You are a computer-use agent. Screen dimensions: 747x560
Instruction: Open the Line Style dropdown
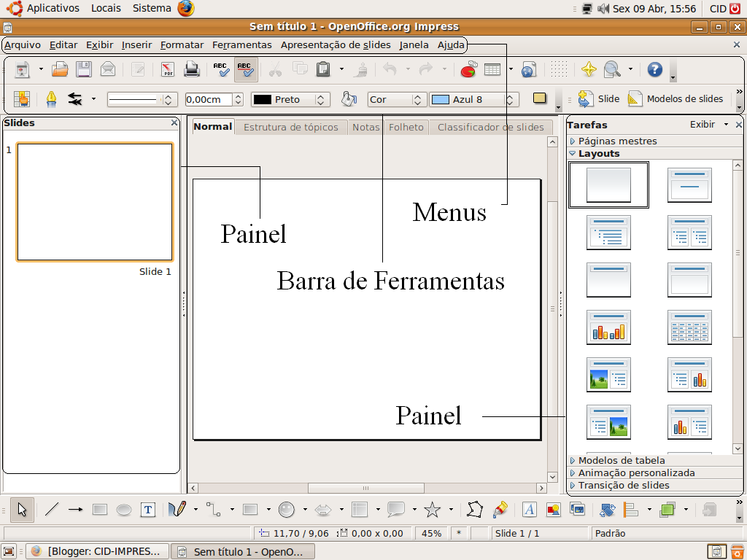pos(142,99)
